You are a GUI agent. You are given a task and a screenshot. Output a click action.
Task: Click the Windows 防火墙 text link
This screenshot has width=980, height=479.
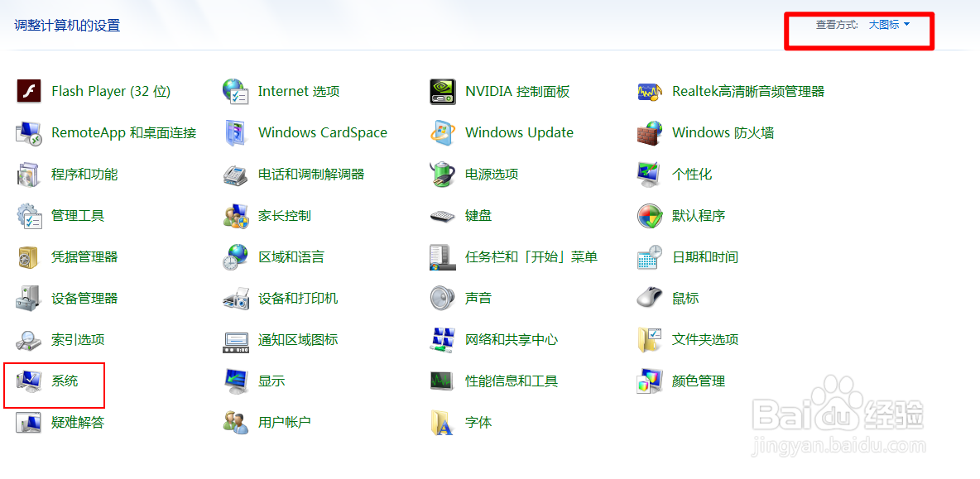[x=723, y=132]
